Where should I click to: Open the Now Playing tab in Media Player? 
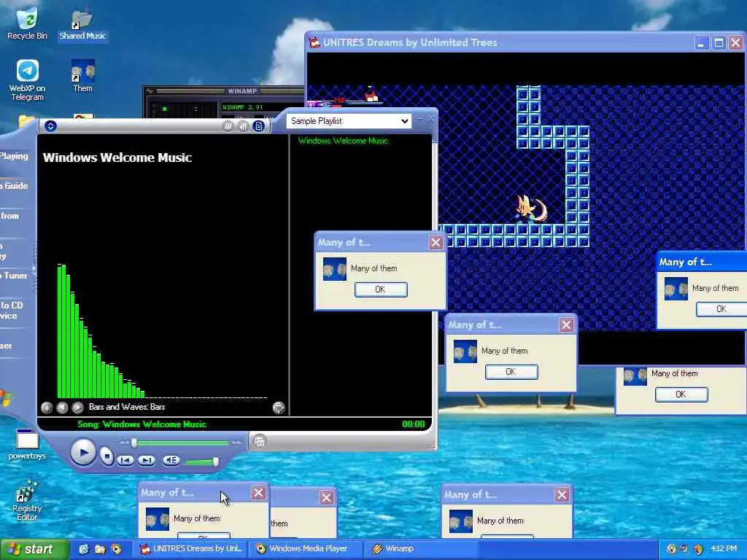tap(15, 156)
